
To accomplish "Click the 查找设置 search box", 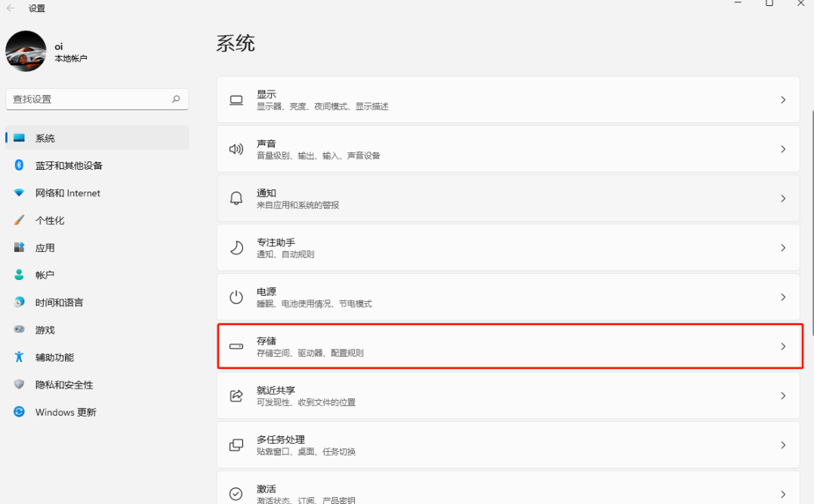I will [89, 99].
